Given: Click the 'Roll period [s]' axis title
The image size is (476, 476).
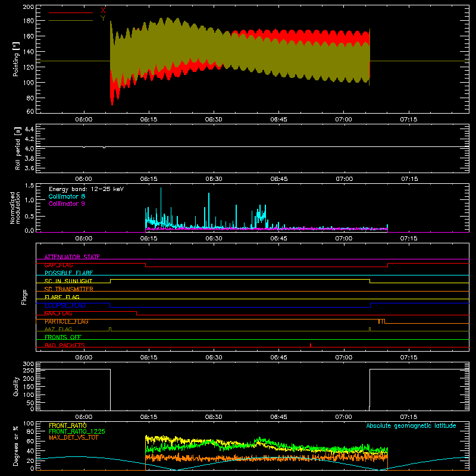Looking at the screenshot, I should pos(17,148).
